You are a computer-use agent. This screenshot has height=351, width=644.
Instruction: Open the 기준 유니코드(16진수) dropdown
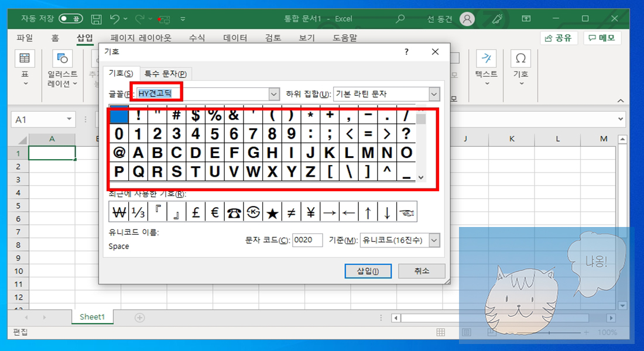pyautogui.click(x=434, y=240)
